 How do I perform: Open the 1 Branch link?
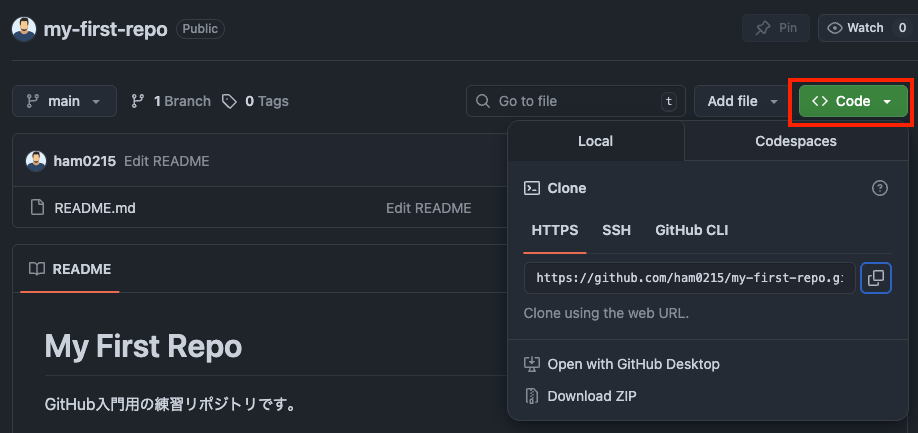[170, 101]
